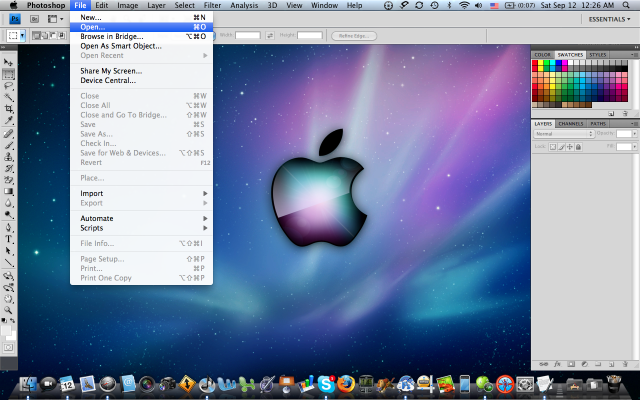The height and width of the screenshot is (400, 640).
Task: Open the Arrange Documents dropdown
Action: (x=56, y=19)
